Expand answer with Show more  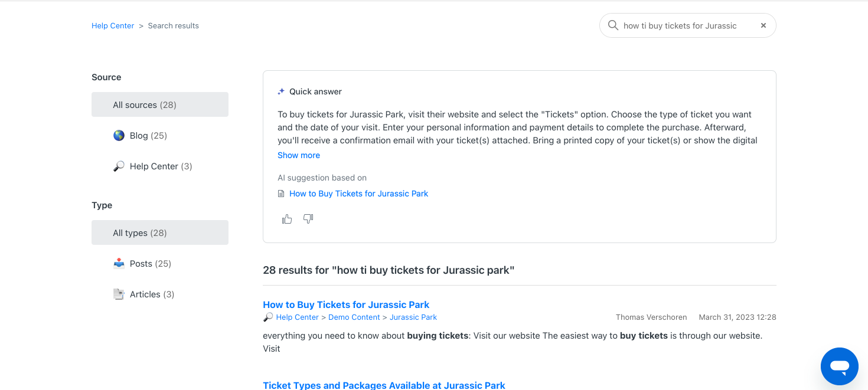tap(299, 155)
